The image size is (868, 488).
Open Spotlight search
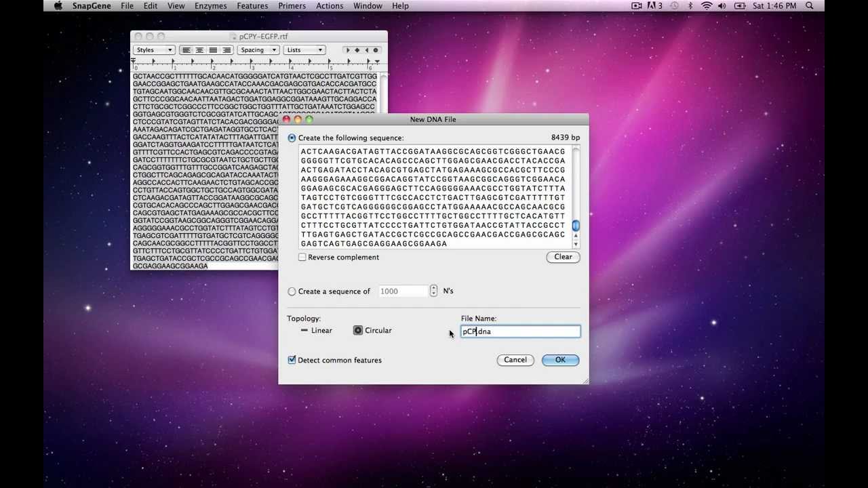click(x=810, y=6)
